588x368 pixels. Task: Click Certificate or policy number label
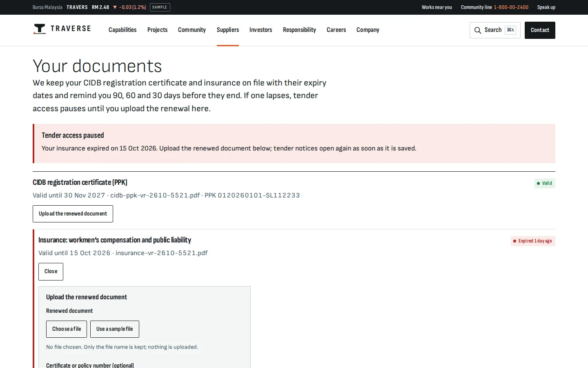pyautogui.click(x=90, y=365)
